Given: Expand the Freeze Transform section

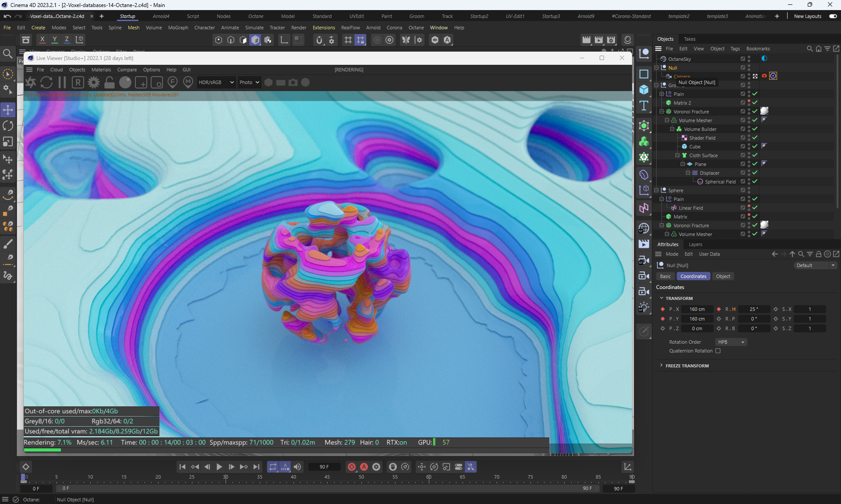Looking at the screenshot, I should tap(687, 366).
